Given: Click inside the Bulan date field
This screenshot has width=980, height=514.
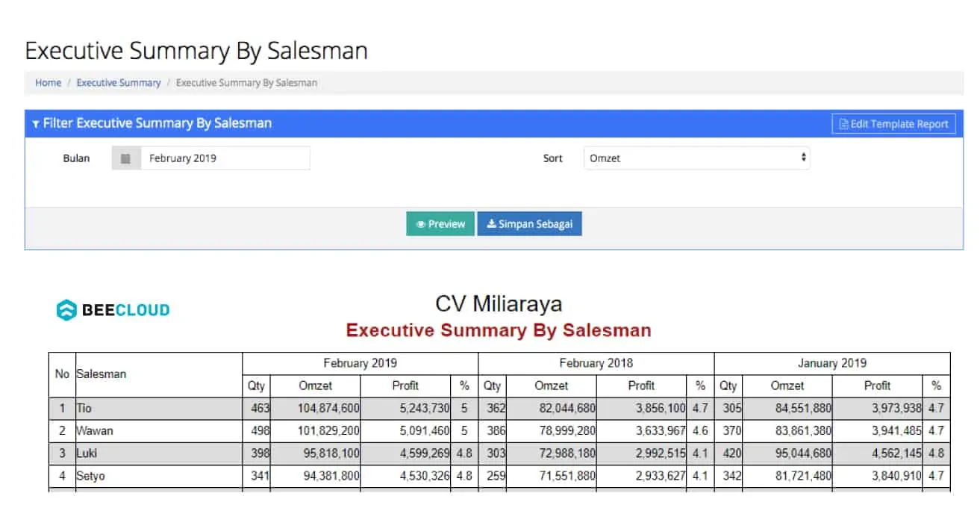Looking at the screenshot, I should pyautogui.click(x=224, y=158).
